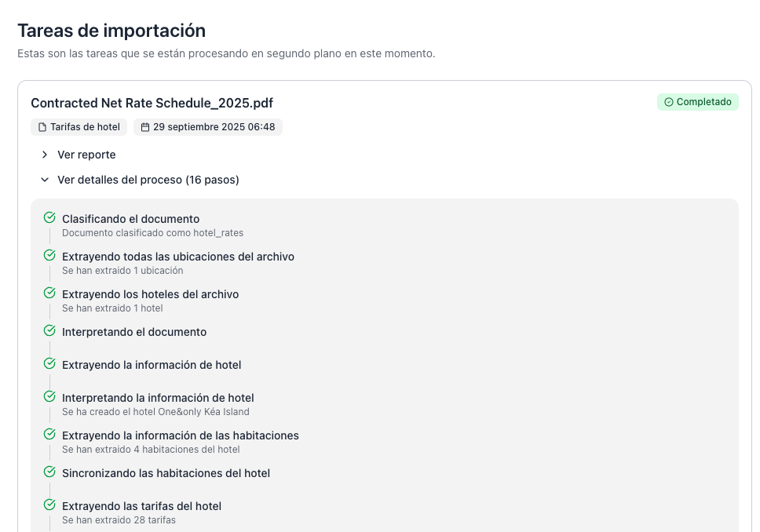Select Extrayendo la información de las habitaciones step
This screenshot has width=760, height=532.
click(x=180, y=435)
